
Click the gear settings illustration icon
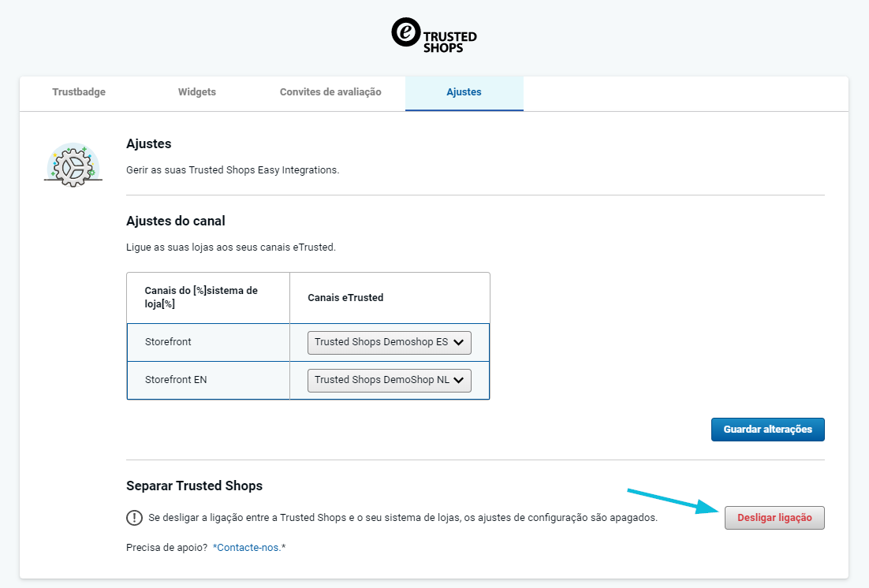pyautogui.click(x=73, y=166)
